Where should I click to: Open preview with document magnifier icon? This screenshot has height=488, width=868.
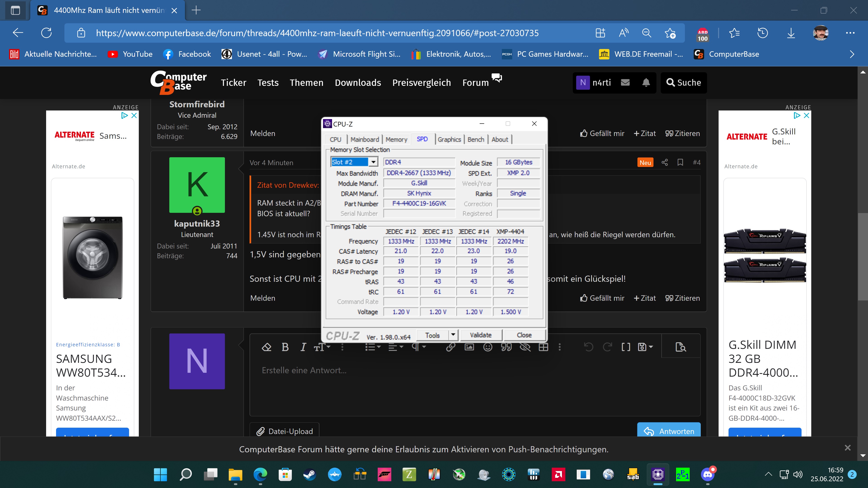(681, 347)
